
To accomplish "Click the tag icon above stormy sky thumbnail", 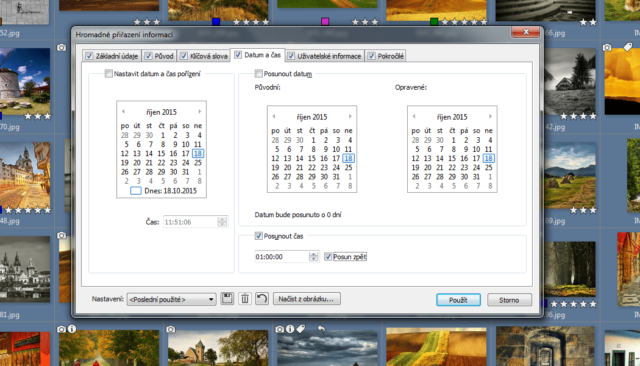I will pos(301,328).
